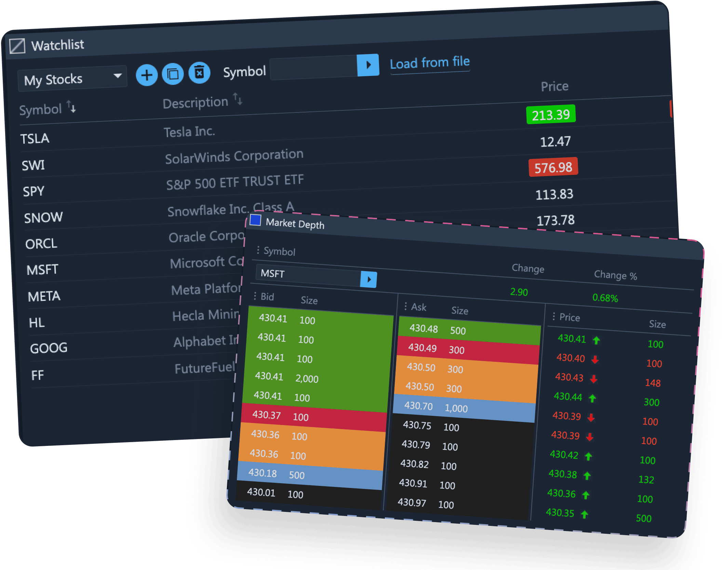Open the My Stocks watchlist dropdown
Screen dimensions: 728x570
coord(72,79)
